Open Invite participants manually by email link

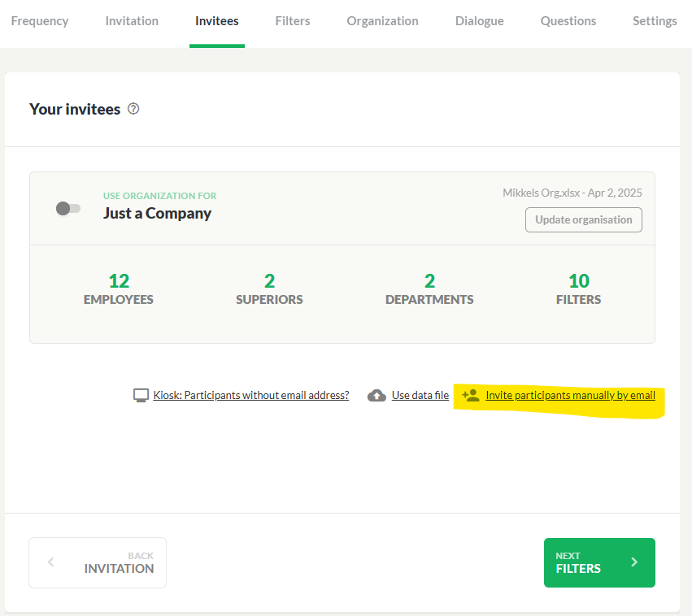click(570, 395)
